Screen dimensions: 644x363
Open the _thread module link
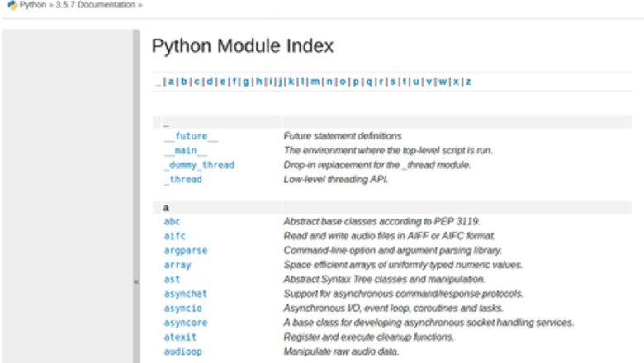point(182,179)
